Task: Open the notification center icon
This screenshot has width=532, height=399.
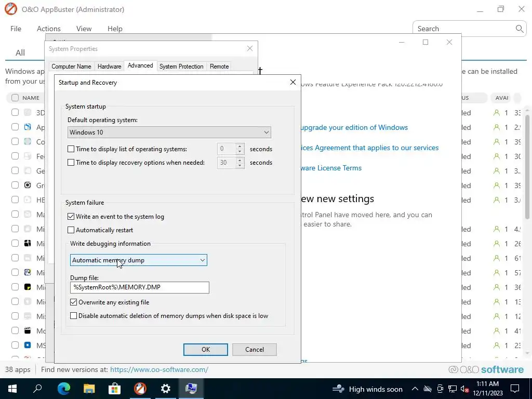Action: coord(515,389)
